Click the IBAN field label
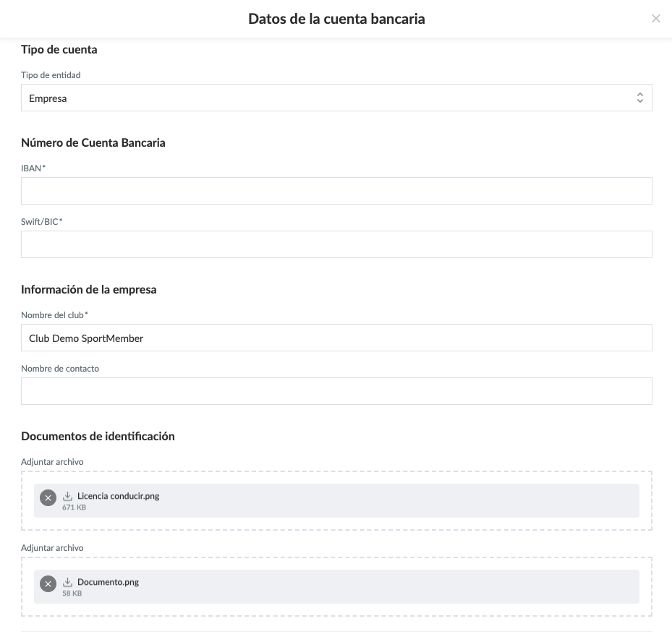 click(x=33, y=168)
